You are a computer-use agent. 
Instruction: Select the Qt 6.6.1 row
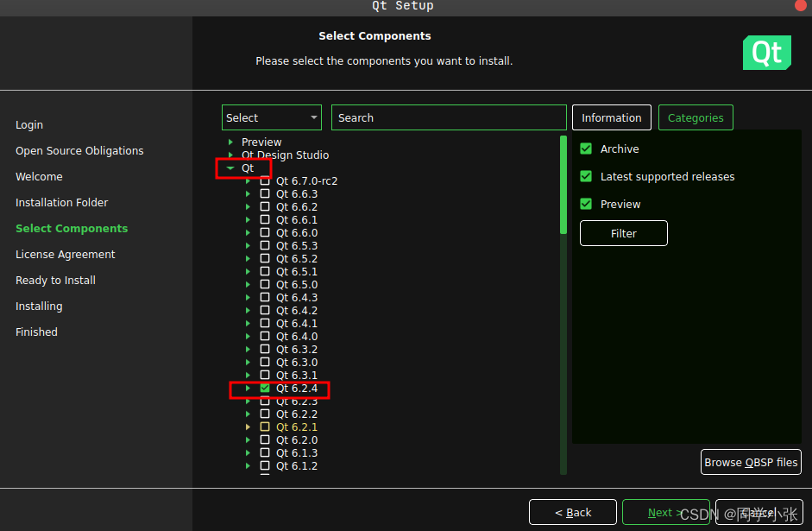(297, 219)
